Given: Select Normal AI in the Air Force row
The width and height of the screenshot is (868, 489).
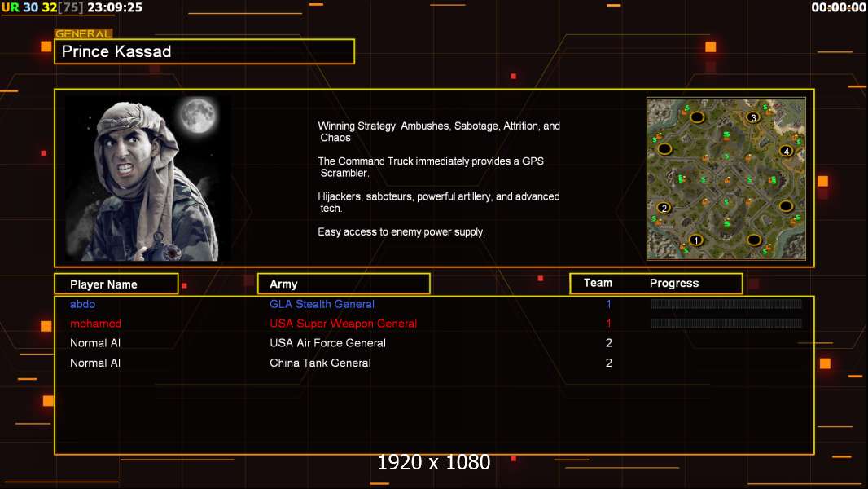Looking at the screenshot, I should coord(95,343).
